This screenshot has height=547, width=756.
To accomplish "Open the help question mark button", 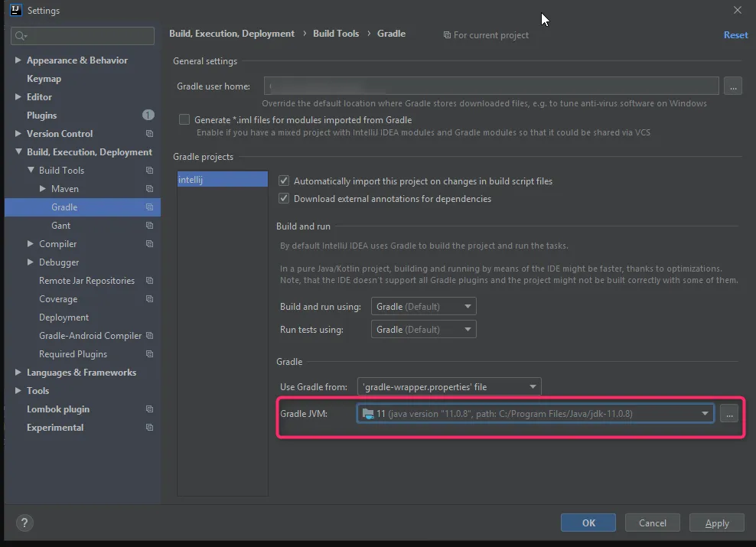I will pos(24,523).
